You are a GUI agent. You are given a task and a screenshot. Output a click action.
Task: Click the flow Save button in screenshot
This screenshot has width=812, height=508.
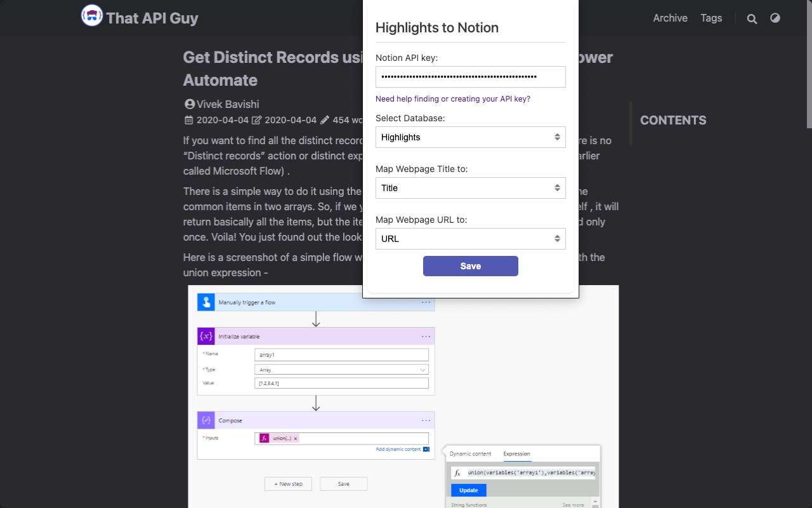pyautogui.click(x=343, y=484)
